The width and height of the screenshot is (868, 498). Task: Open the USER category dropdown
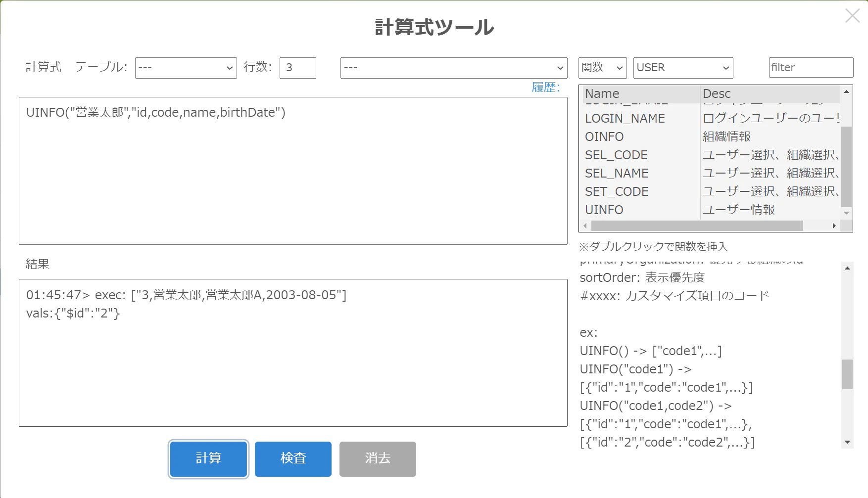[x=683, y=68]
